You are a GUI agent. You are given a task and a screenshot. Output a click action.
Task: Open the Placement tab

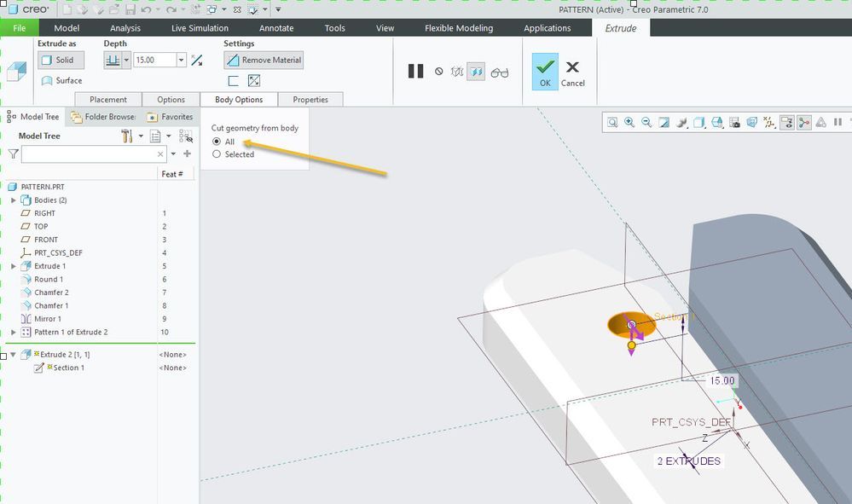click(108, 100)
